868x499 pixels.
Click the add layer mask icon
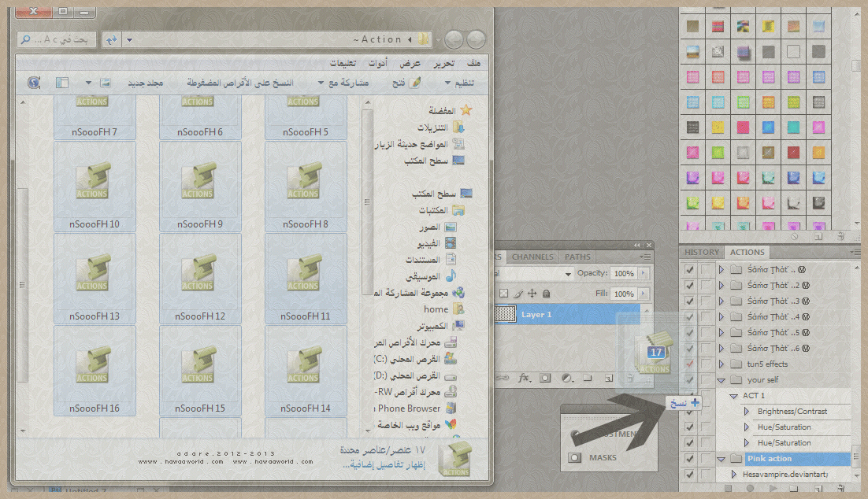pos(545,378)
